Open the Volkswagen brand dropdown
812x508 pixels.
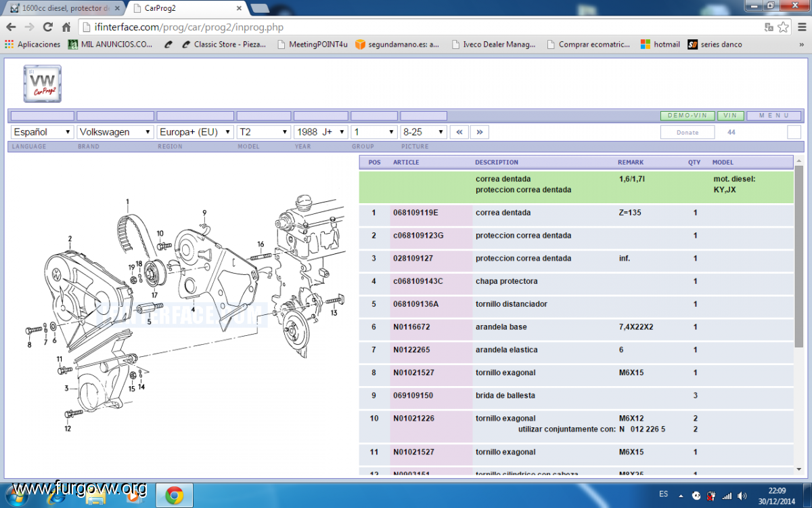115,132
